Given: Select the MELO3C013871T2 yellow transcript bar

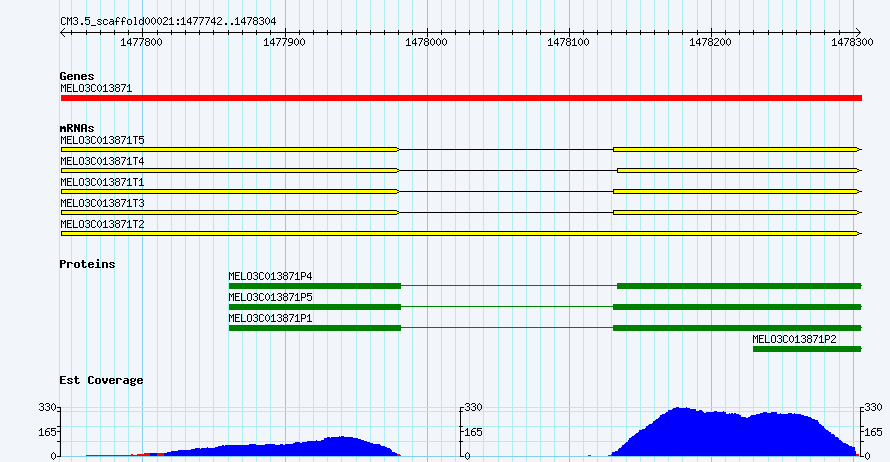Looking at the screenshot, I should tap(461, 233).
